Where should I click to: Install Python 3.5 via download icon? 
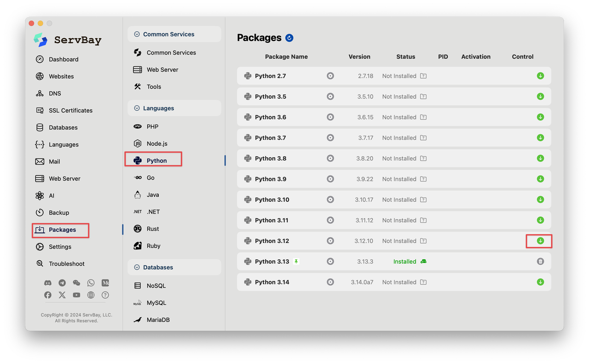coord(540,97)
